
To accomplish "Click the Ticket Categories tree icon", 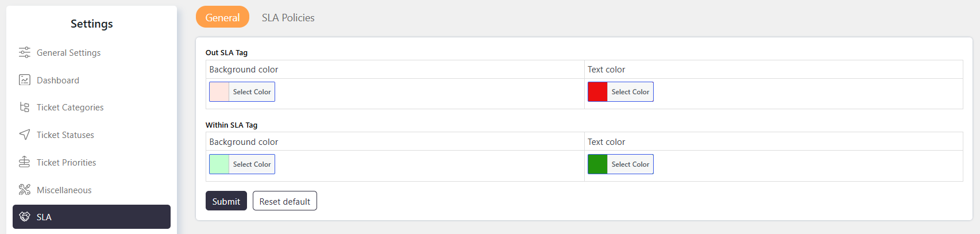I will (25, 107).
